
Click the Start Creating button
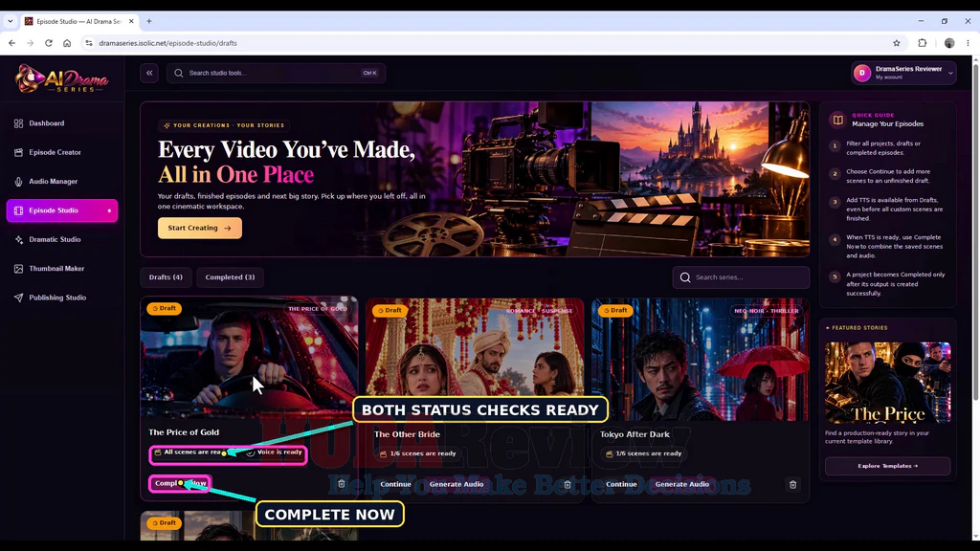tap(200, 228)
